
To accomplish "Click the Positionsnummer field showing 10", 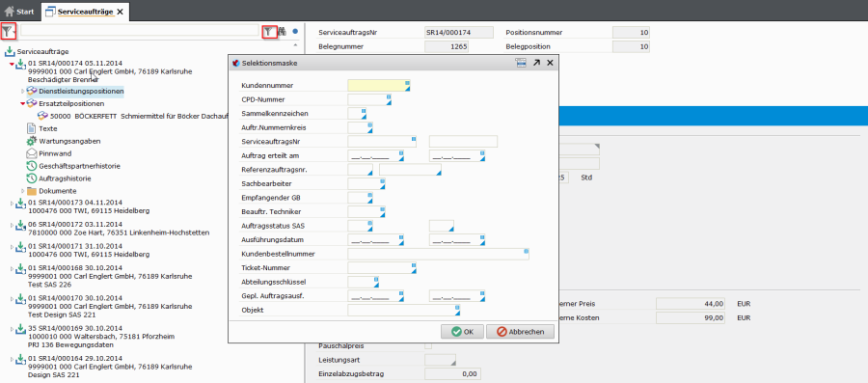I will click(631, 33).
